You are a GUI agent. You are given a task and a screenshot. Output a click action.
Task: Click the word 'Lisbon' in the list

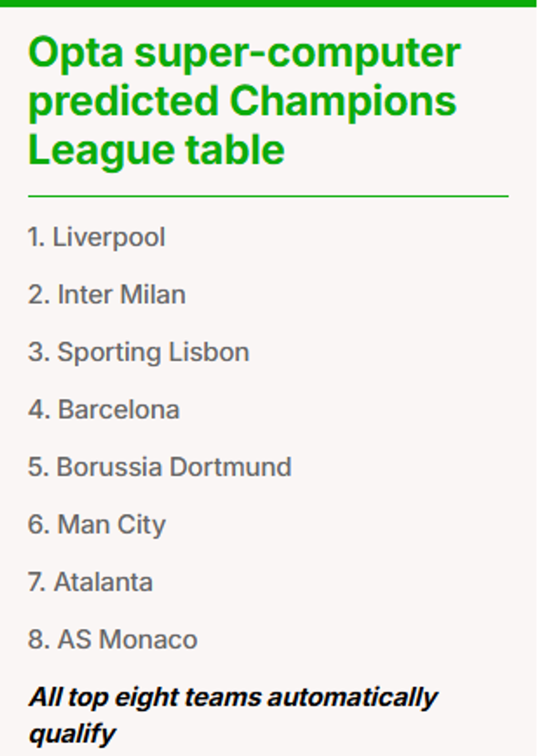[x=209, y=352]
